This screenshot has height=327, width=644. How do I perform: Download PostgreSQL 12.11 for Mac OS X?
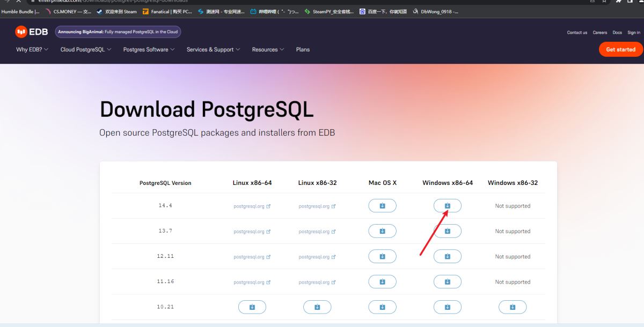click(382, 256)
